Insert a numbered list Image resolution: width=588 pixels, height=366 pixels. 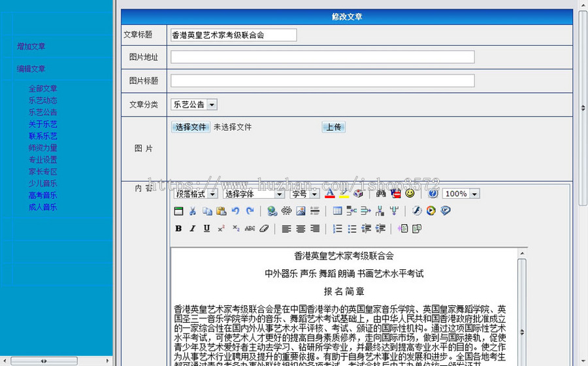tap(338, 229)
